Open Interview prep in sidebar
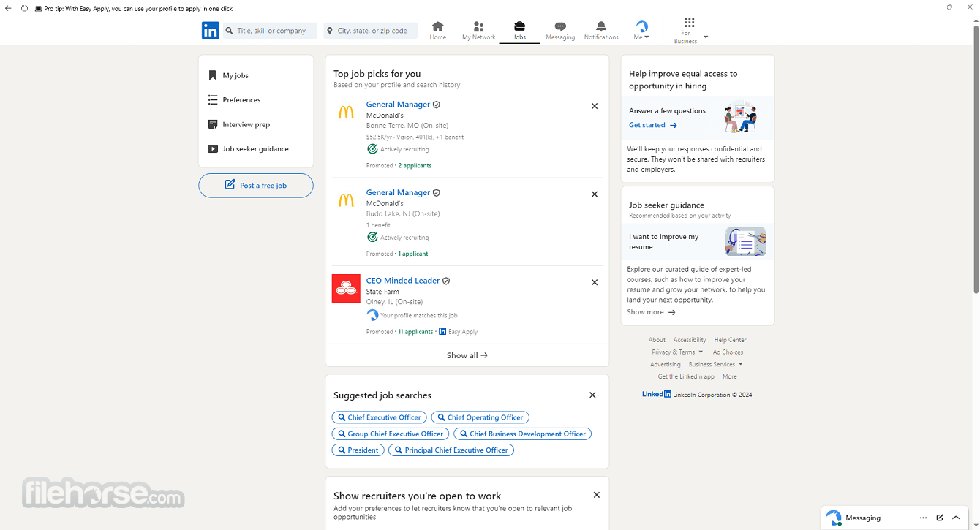The width and height of the screenshot is (980, 530). click(246, 124)
